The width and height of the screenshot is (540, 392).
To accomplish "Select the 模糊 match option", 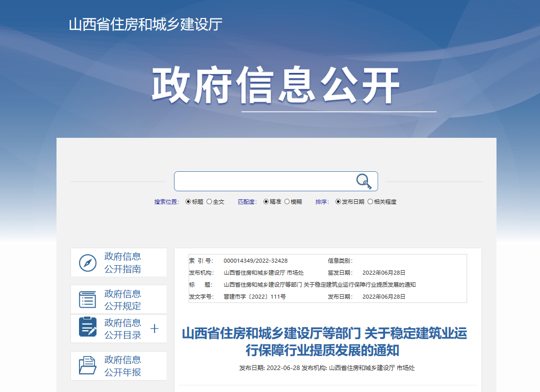I will coord(286,201).
